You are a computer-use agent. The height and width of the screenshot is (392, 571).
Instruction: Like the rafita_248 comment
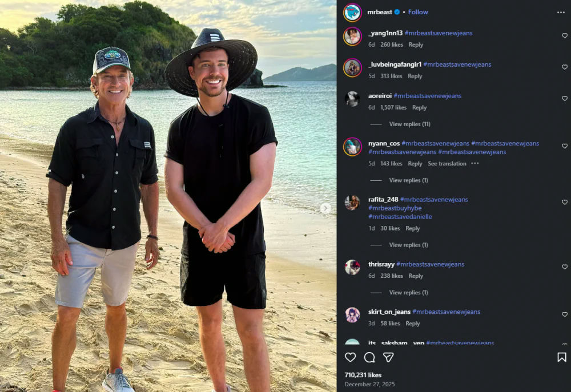pos(565,203)
